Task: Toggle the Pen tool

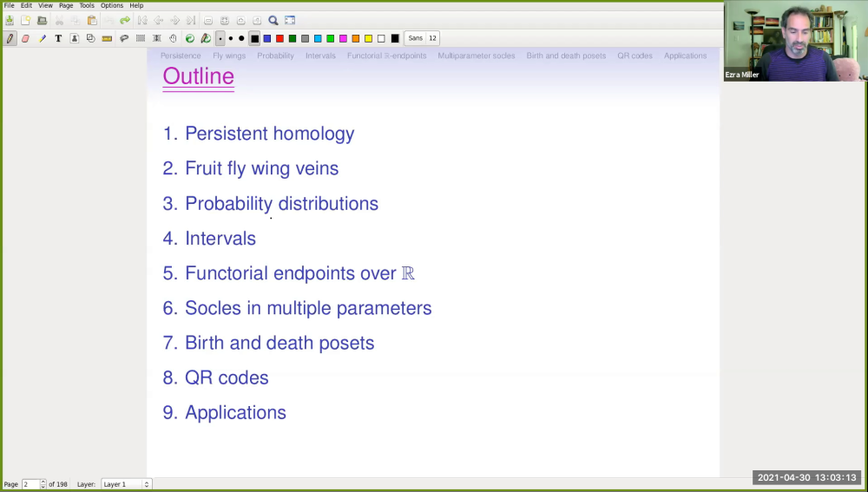Action: (10, 38)
